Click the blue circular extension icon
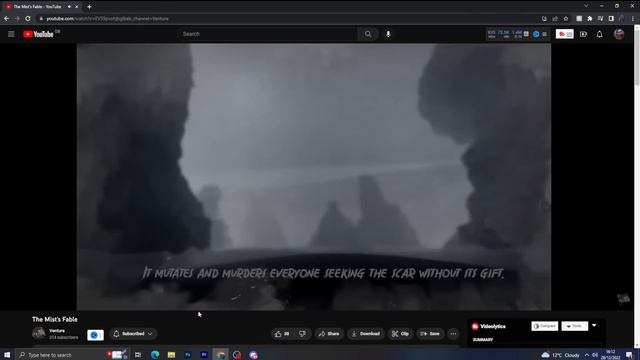The width and height of the screenshot is (640, 360). tap(536, 34)
